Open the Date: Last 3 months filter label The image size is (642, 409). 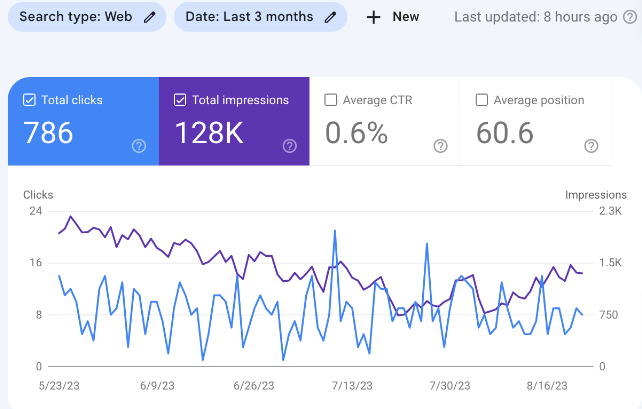[x=249, y=17]
